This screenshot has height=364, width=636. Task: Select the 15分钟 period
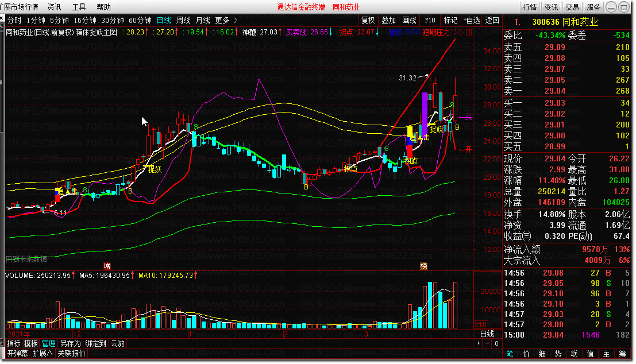pos(85,20)
